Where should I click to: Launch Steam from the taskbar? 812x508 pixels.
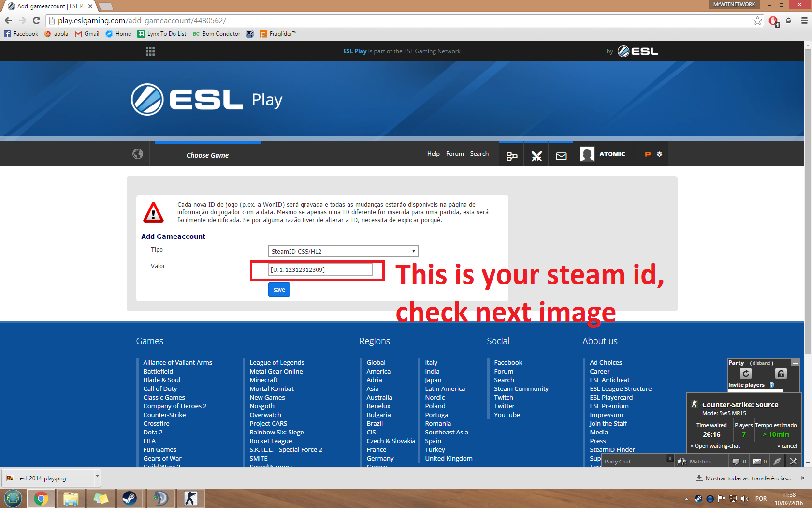130,498
